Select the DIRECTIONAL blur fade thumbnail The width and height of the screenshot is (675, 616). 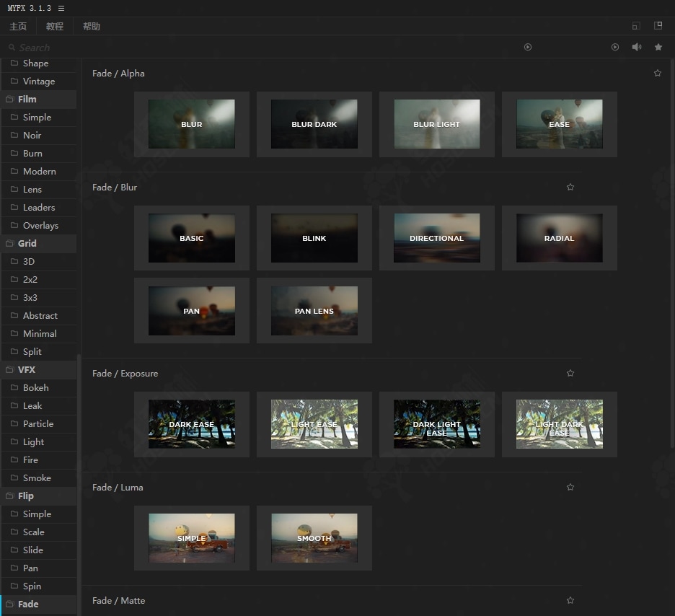[436, 238]
